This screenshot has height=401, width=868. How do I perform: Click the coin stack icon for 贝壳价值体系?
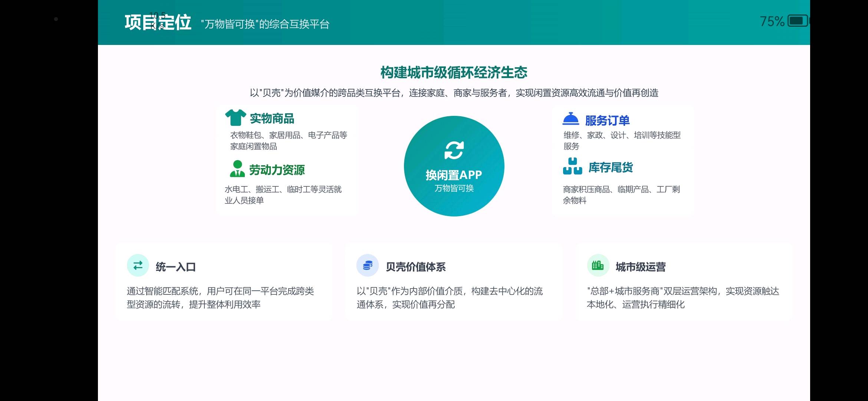[x=368, y=265]
